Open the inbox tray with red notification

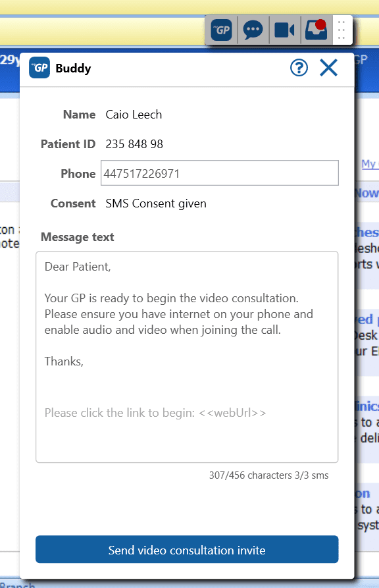click(x=316, y=30)
